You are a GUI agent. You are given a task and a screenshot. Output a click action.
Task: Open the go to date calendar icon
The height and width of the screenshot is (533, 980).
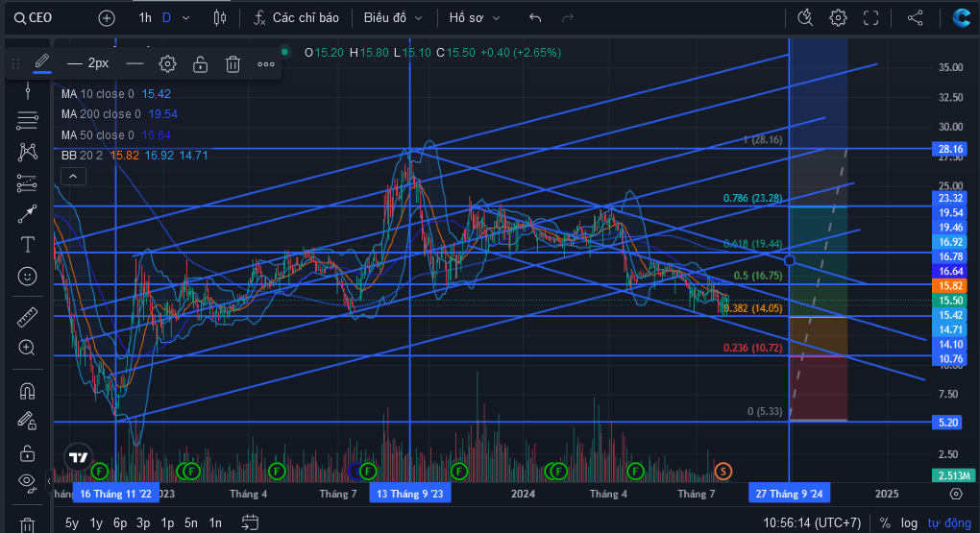[250, 522]
